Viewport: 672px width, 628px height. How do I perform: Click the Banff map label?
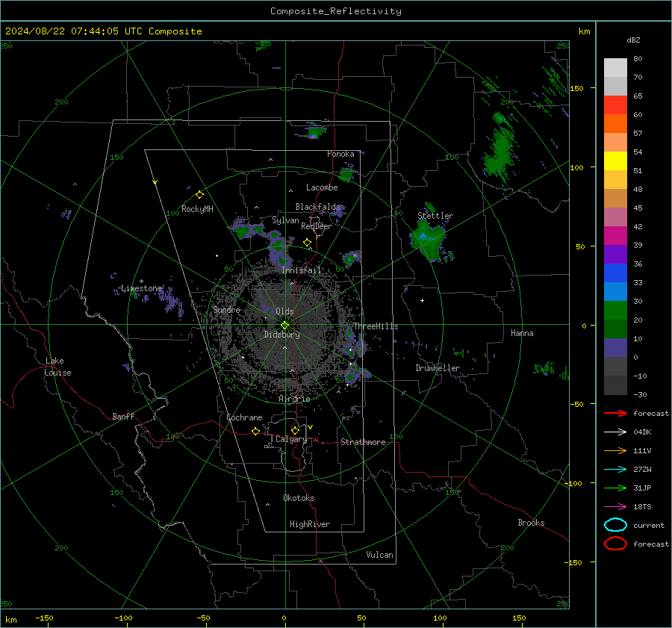(x=123, y=416)
